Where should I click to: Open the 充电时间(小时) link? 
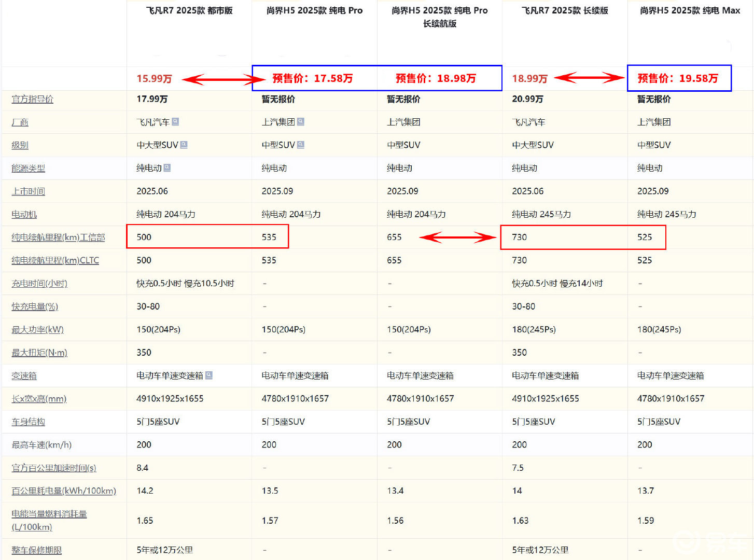(x=39, y=284)
